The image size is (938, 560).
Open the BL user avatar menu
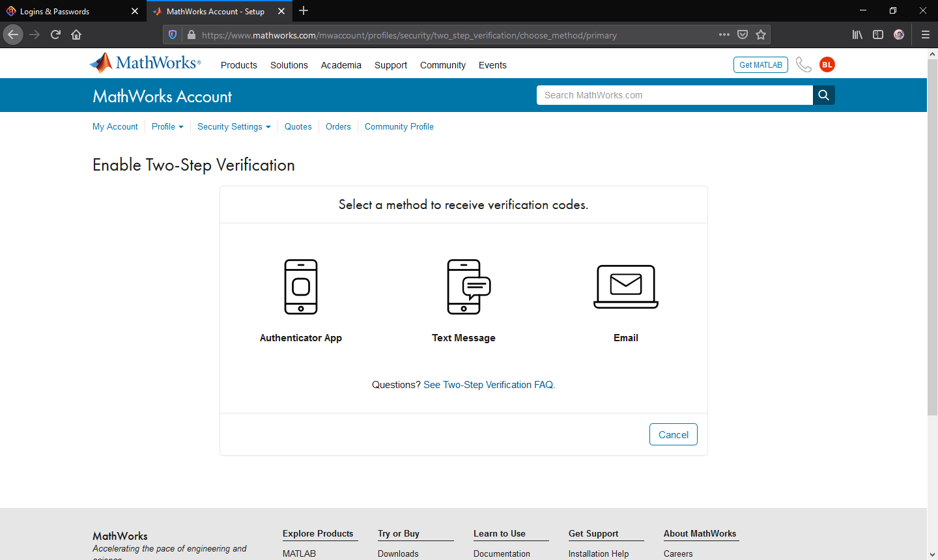[827, 64]
